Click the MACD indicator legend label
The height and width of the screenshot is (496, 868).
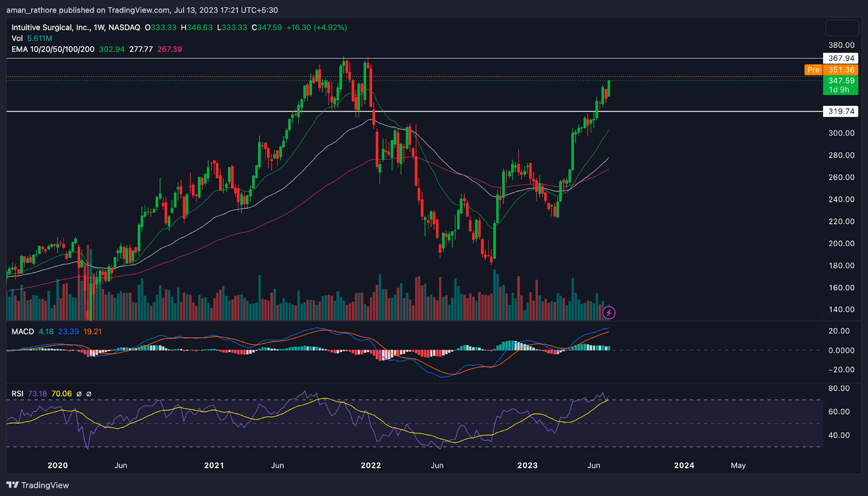point(23,331)
